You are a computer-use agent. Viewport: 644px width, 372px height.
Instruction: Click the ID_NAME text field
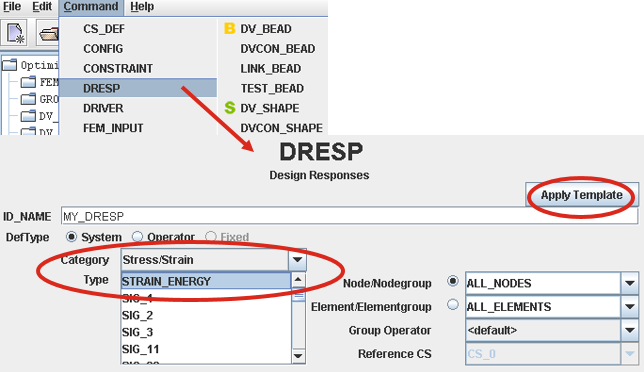[x=349, y=216]
